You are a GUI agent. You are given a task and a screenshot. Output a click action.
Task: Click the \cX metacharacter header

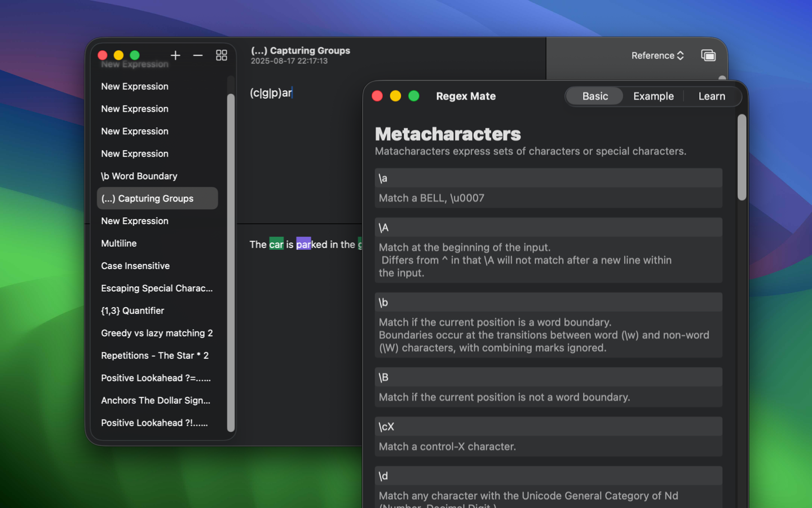(548, 427)
